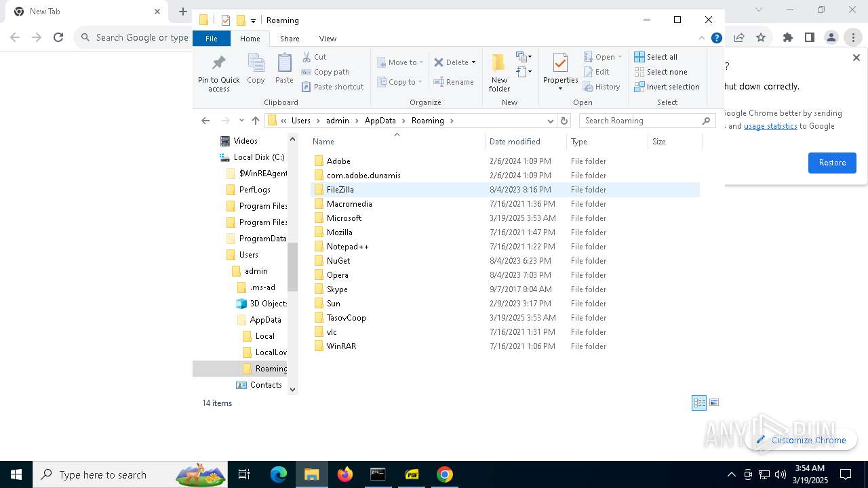The width and height of the screenshot is (868, 488).
Task: Sort by Name column header
Action: 397,142
